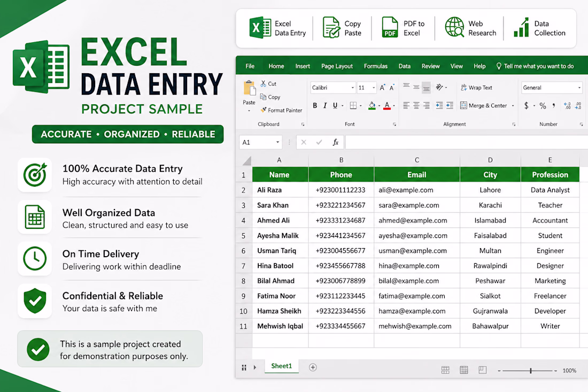The height and width of the screenshot is (392, 588).
Task: Click the Increase Decimal icon
Action: click(x=567, y=105)
